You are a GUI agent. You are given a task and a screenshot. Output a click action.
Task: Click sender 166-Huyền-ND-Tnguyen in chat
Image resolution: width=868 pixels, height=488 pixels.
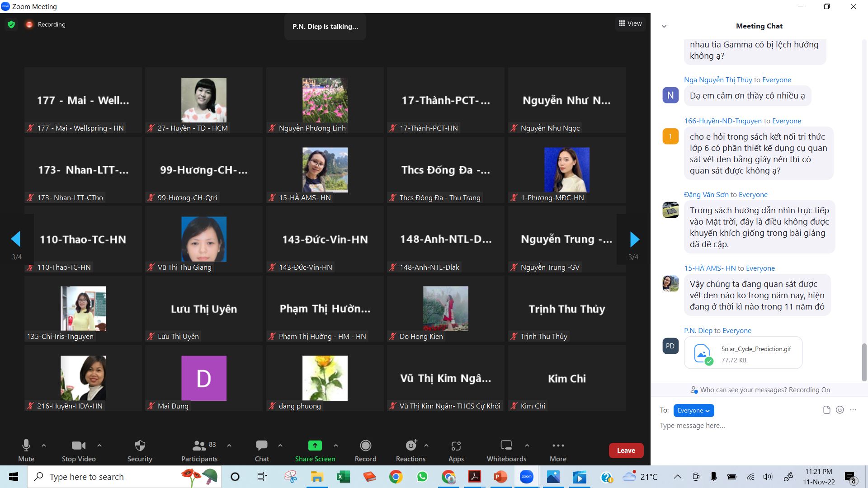pyautogui.click(x=723, y=121)
